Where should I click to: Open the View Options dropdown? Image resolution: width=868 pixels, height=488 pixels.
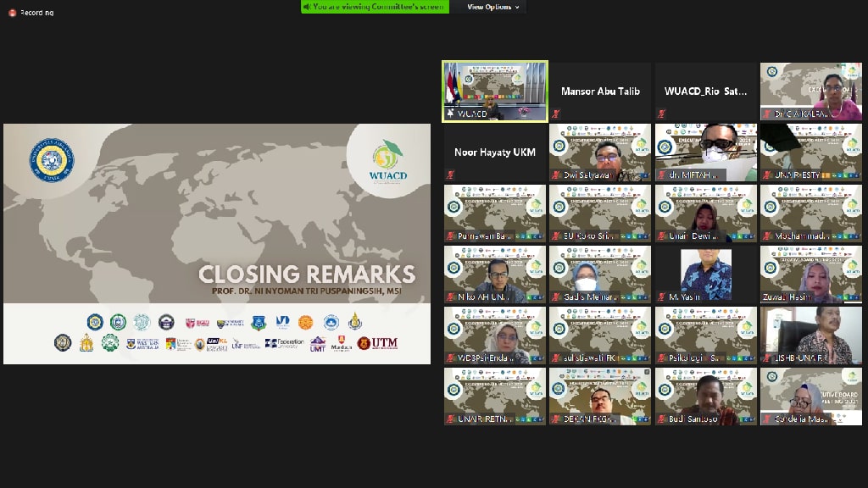(x=492, y=7)
